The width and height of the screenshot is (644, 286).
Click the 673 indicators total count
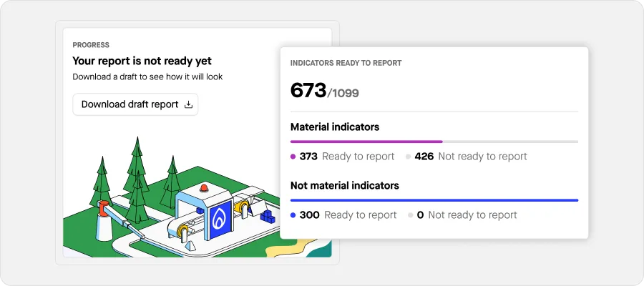[x=308, y=90]
